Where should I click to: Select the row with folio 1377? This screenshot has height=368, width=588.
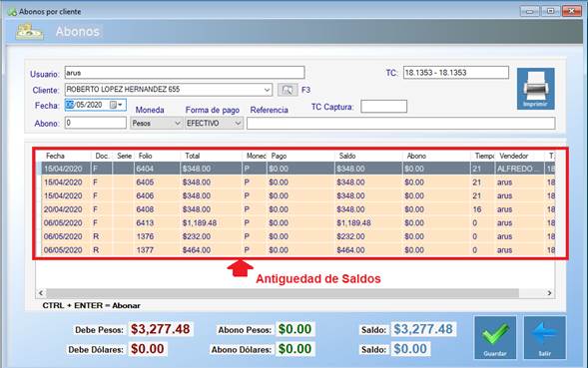pos(298,250)
